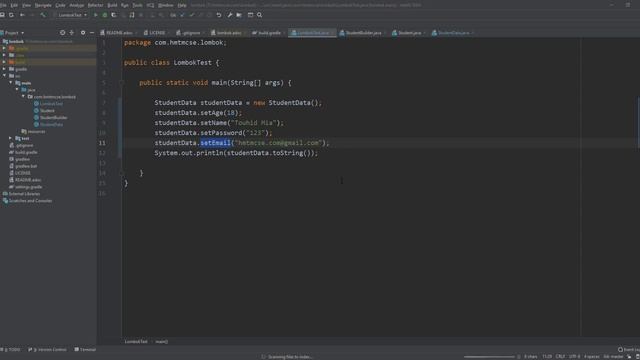This screenshot has width=640, height=360.
Task: Click the green Build hammer icon
Action: (43, 15)
